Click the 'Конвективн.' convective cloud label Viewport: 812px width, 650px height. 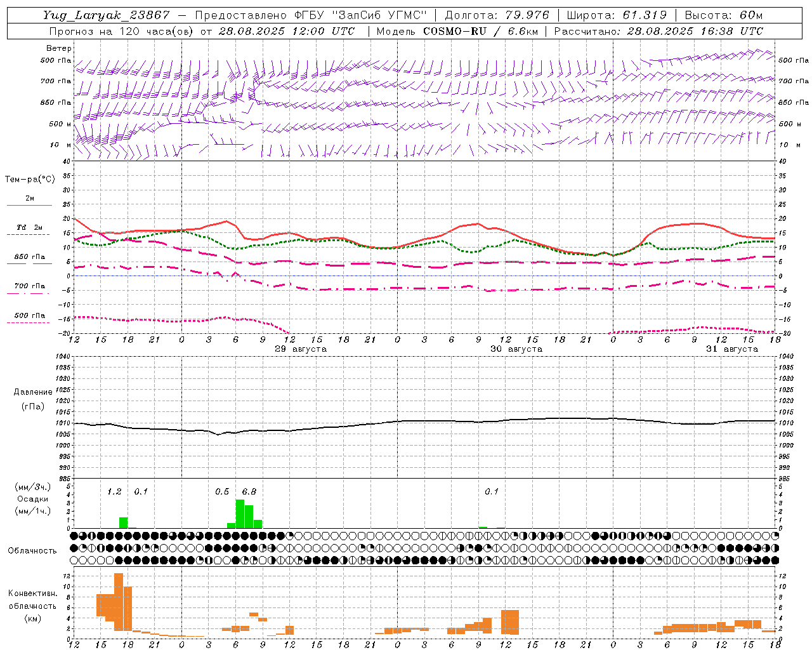pos(33,594)
